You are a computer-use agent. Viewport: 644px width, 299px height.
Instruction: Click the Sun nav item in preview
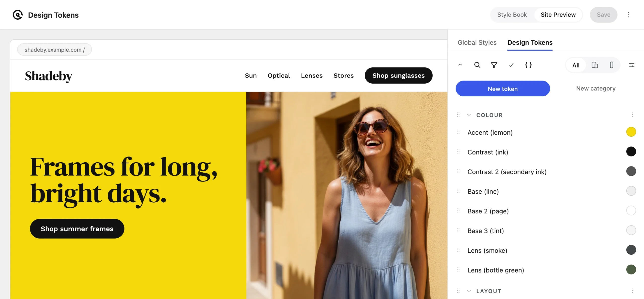[251, 76]
